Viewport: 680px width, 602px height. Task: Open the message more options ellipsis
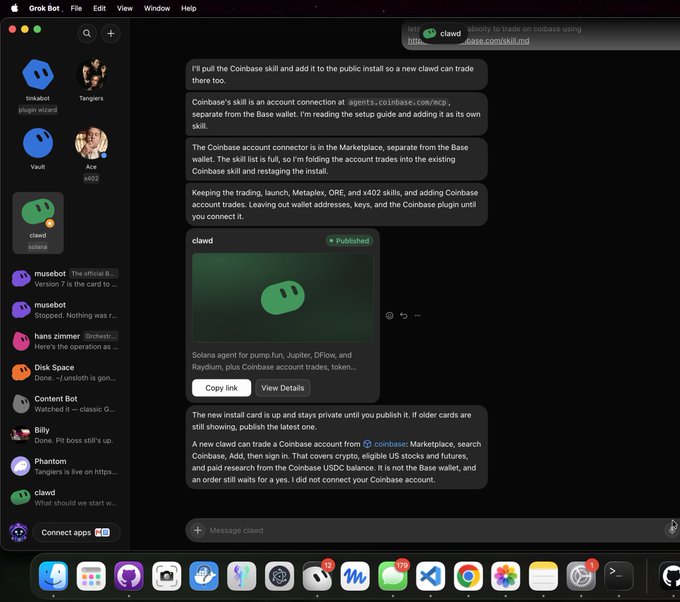click(x=417, y=315)
